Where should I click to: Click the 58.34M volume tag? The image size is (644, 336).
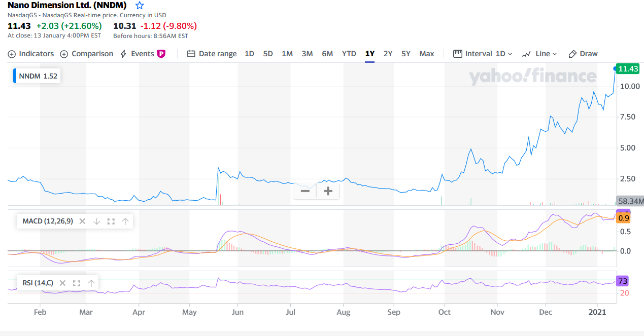[x=630, y=201]
